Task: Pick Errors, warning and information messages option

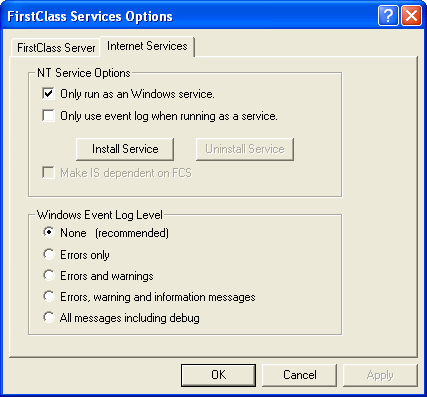Action: [49, 296]
